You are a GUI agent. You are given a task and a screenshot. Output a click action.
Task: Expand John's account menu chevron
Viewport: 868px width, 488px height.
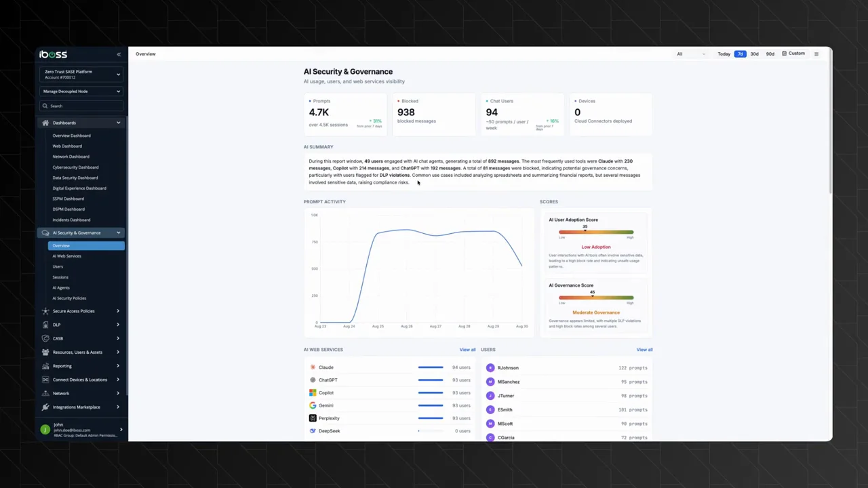[121, 430]
